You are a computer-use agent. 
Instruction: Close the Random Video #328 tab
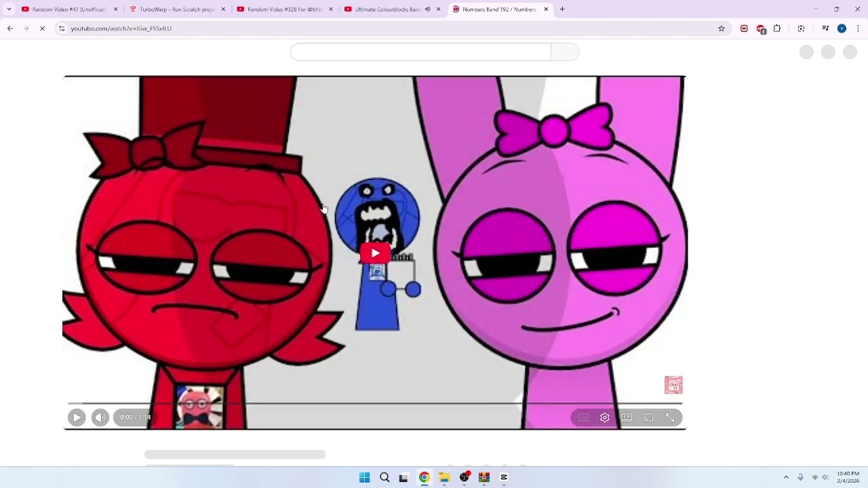(x=331, y=9)
